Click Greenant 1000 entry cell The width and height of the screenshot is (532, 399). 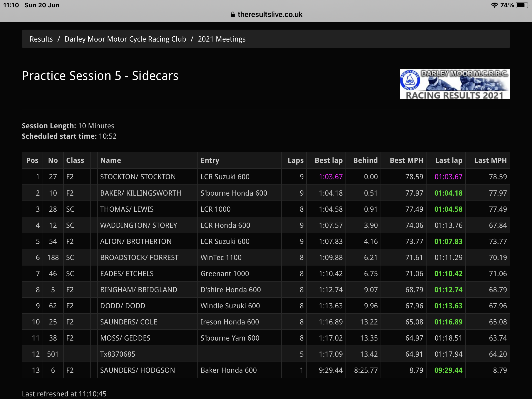(x=240, y=274)
